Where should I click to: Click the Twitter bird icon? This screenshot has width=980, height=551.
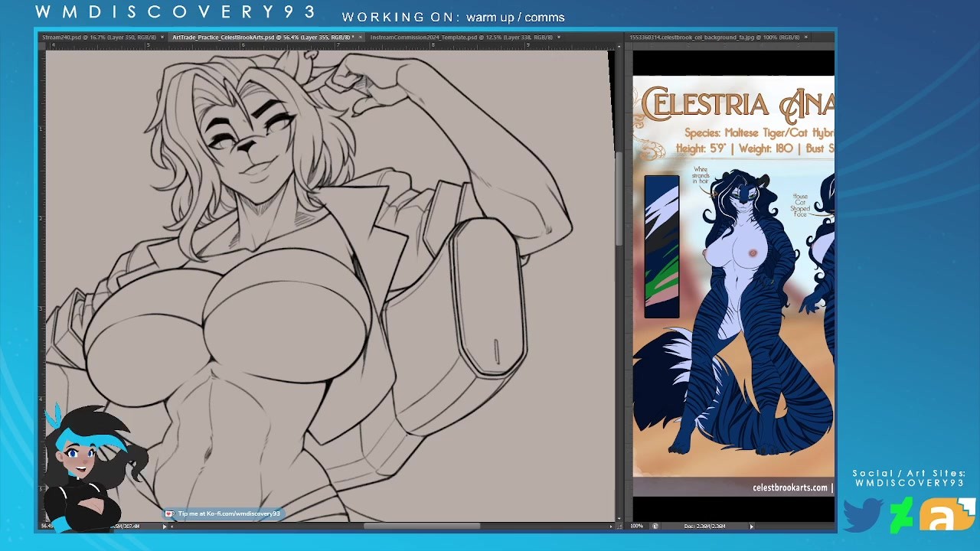(864, 515)
